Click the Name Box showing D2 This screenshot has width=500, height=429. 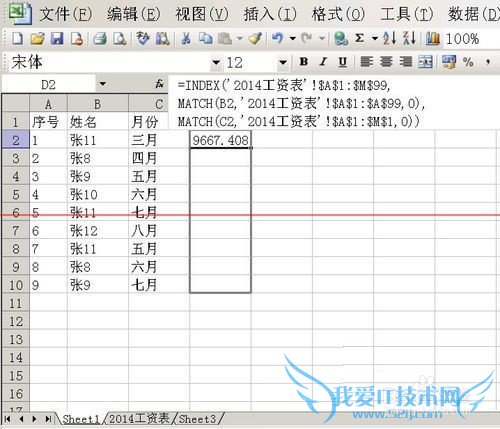pos(48,84)
